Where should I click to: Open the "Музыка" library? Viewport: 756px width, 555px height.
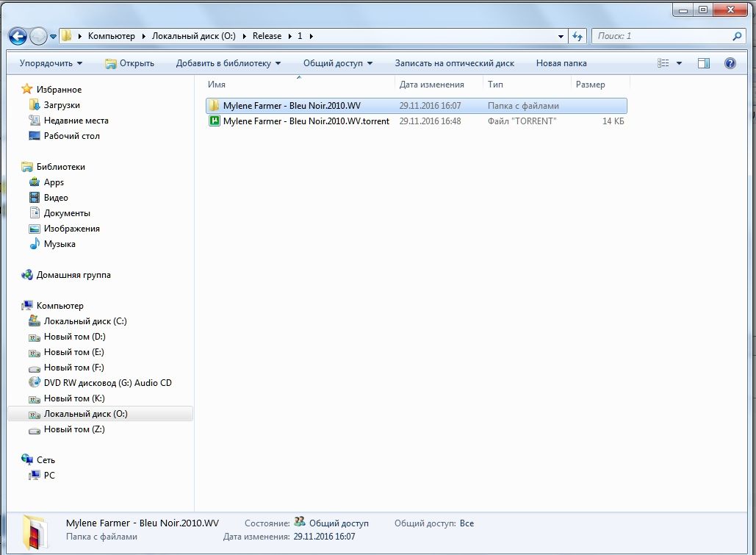tap(60, 244)
